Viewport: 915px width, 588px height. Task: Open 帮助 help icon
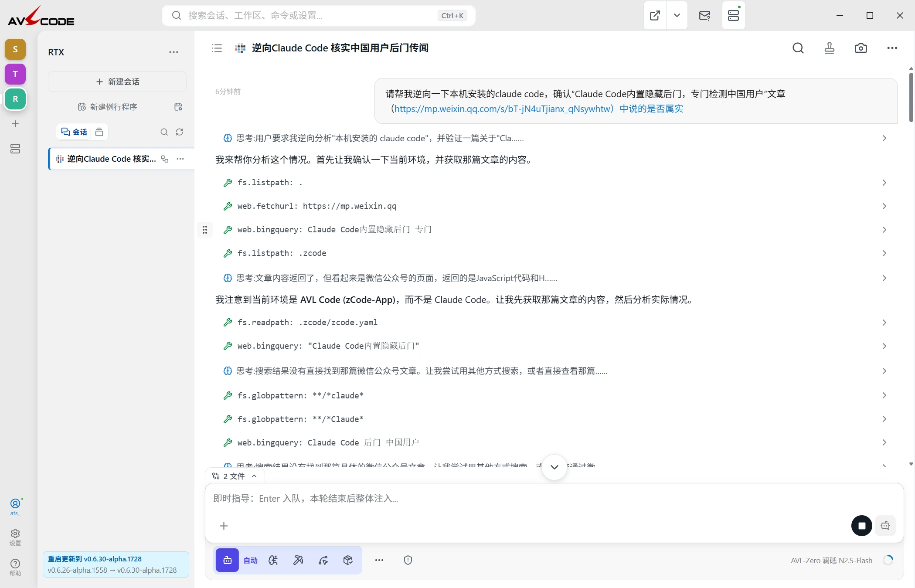click(15, 567)
